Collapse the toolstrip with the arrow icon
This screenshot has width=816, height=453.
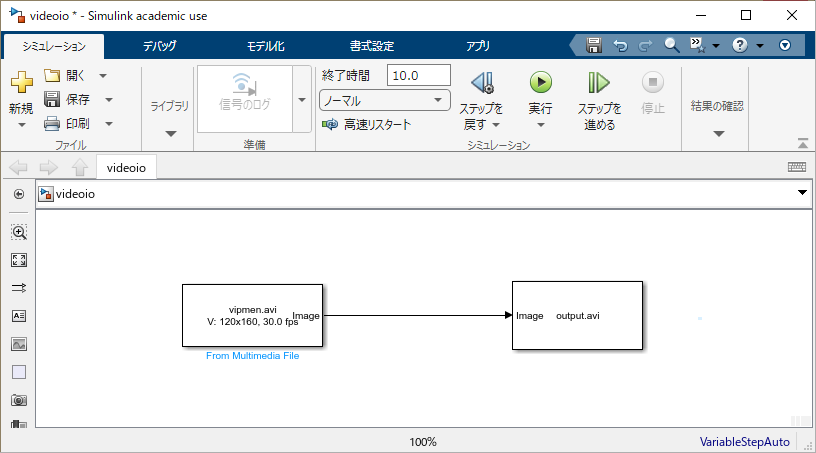[x=803, y=143]
